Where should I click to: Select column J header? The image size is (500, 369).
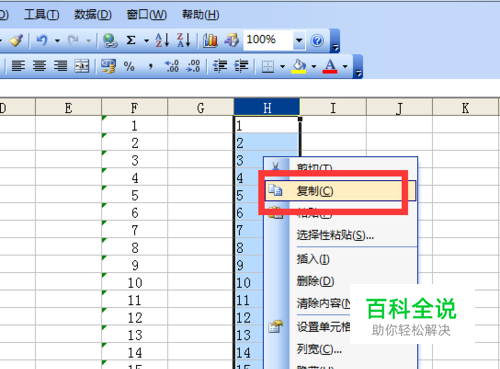tap(399, 108)
